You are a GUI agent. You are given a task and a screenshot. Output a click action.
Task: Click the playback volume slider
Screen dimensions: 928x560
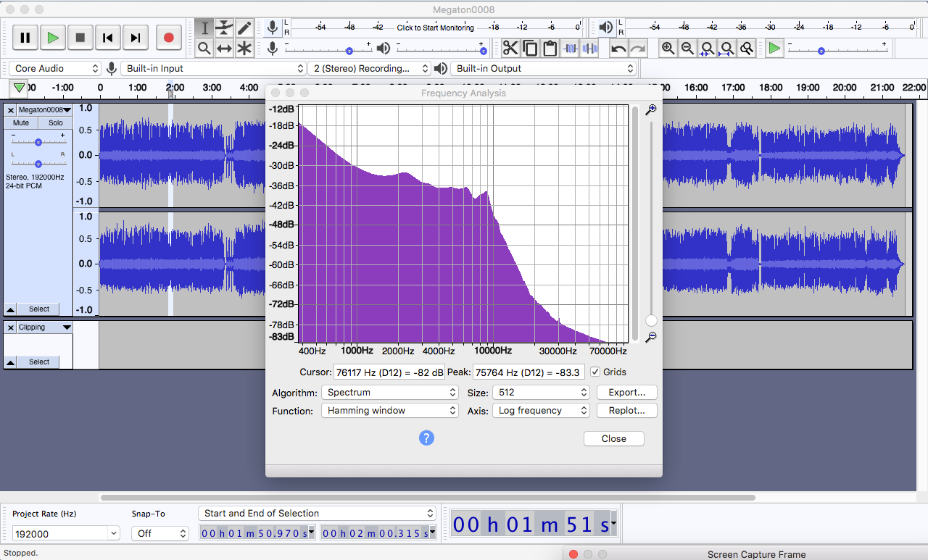[x=441, y=49]
